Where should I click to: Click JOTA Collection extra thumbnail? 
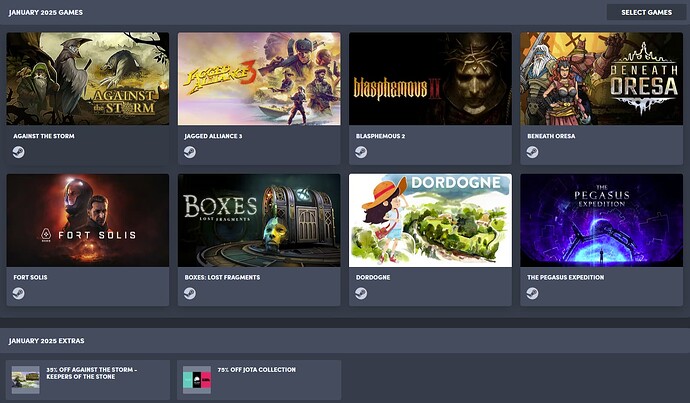point(197,380)
